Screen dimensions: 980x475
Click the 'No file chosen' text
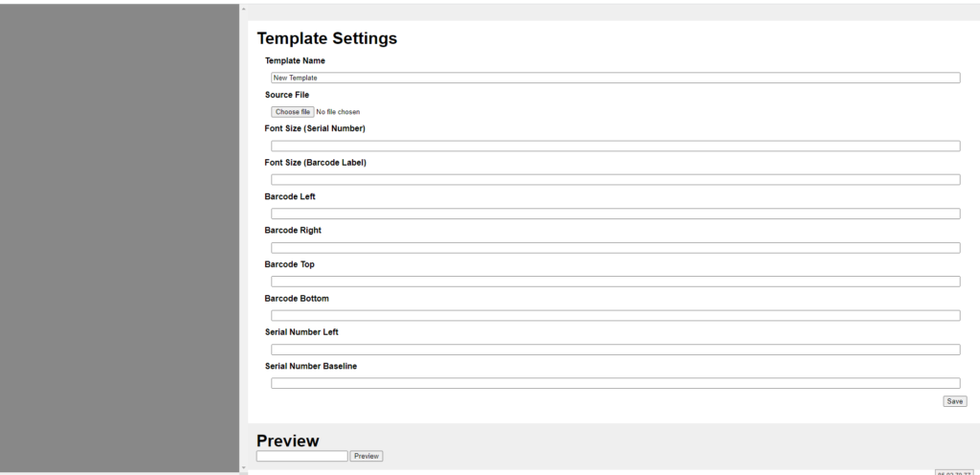(338, 112)
